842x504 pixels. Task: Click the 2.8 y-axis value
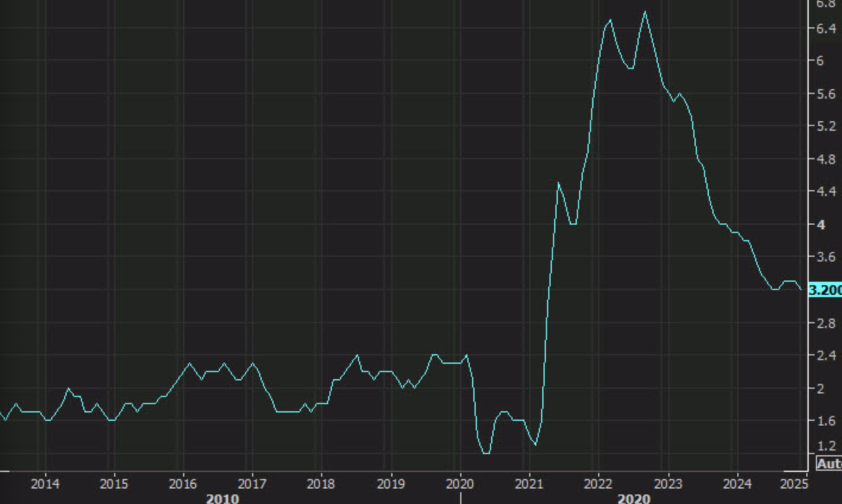(x=826, y=323)
